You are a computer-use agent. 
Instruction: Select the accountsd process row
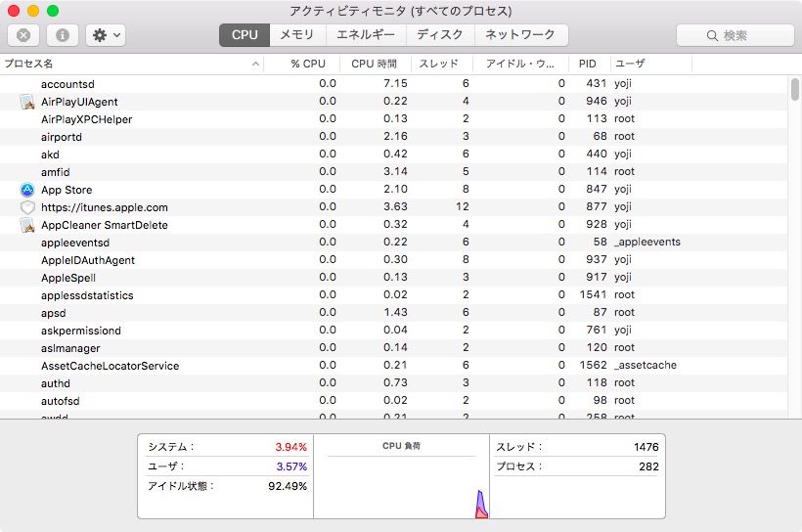coord(394,84)
